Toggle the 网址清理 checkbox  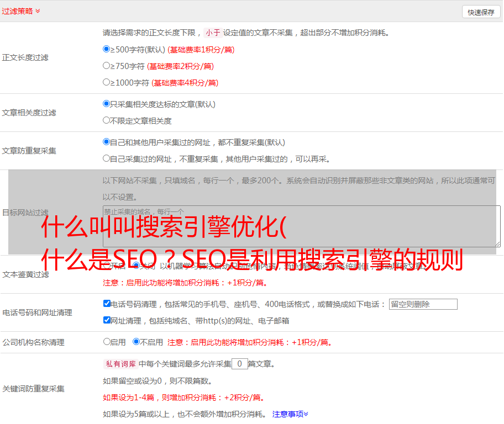[x=107, y=320]
